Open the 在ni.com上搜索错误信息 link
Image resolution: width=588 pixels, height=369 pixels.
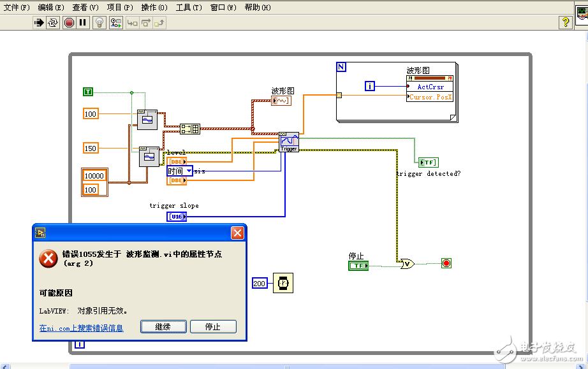tap(82, 328)
